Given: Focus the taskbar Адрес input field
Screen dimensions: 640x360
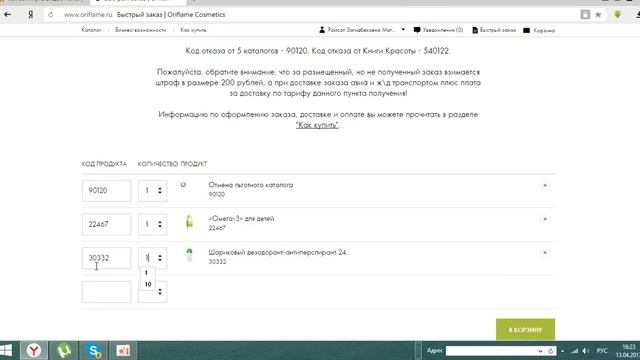Looking at the screenshot, I should 491,351.
